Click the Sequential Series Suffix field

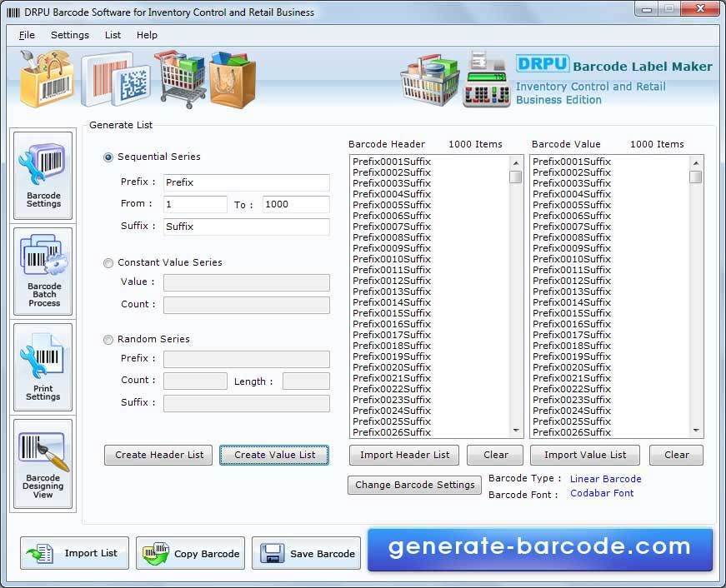click(x=247, y=227)
